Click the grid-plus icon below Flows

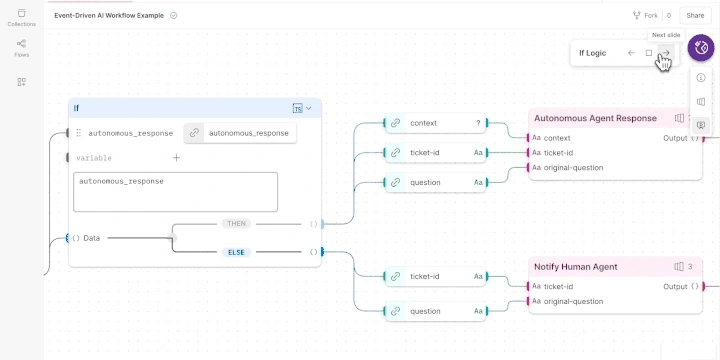[22, 82]
